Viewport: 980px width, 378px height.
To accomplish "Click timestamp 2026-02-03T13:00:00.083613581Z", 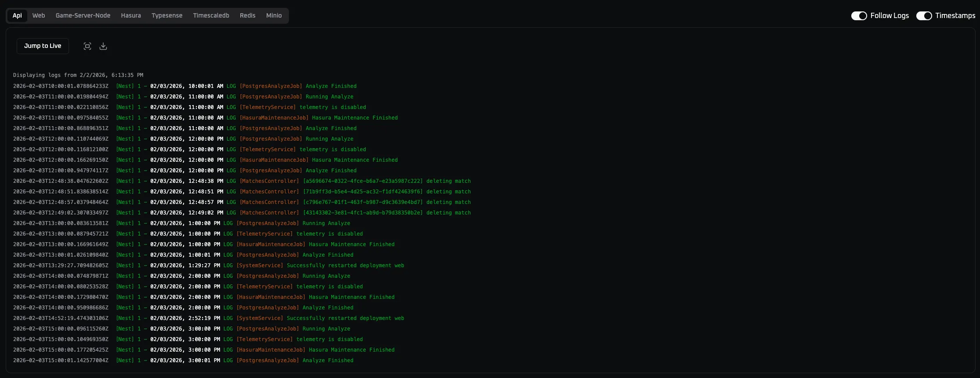I will [x=61, y=223].
